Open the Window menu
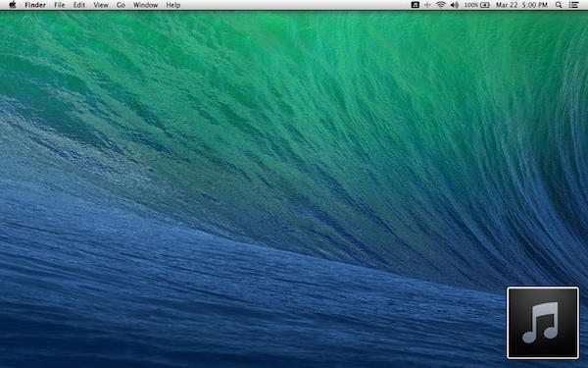588x368 pixels. [x=145, y=5]
